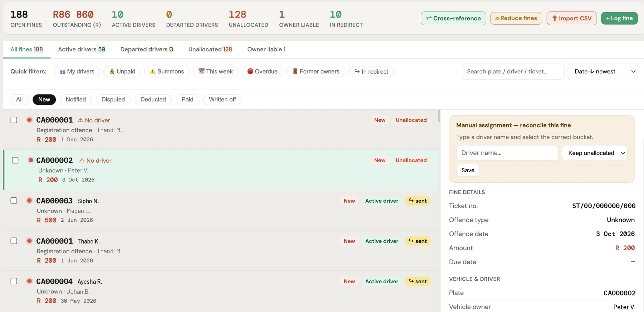Tick checkbox for CA000004 Ayesha R. fine
The width and height of the screenshot is (644, 312).
pyautogui.click(x=14, y=281)
